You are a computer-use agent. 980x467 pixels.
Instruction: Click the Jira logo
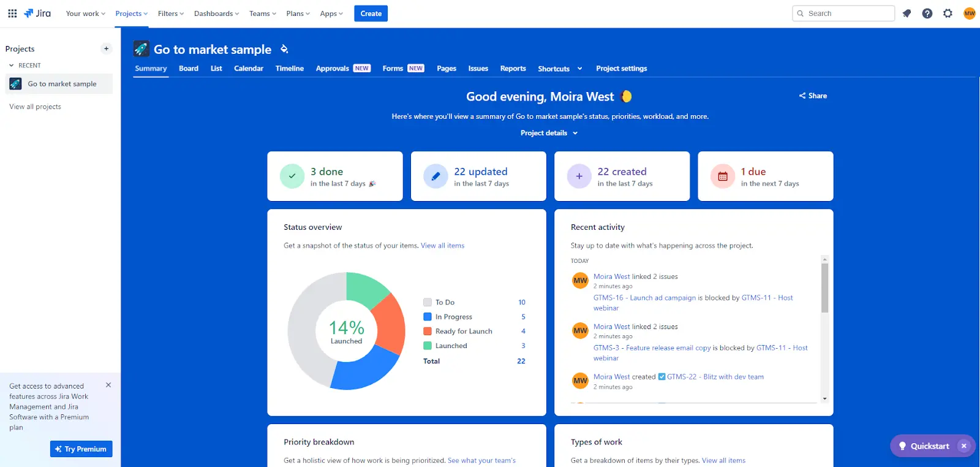(37, 13)
